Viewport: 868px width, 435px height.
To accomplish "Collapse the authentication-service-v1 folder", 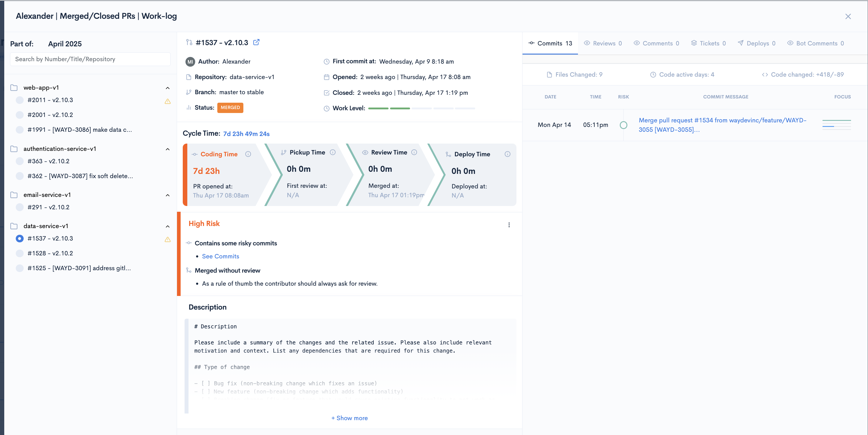I will (x=168, y=149).
